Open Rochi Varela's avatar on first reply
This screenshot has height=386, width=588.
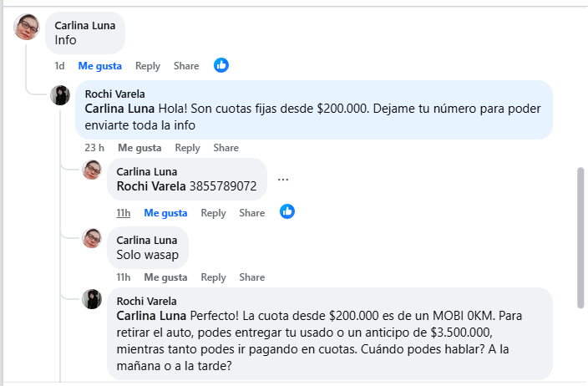60,95
